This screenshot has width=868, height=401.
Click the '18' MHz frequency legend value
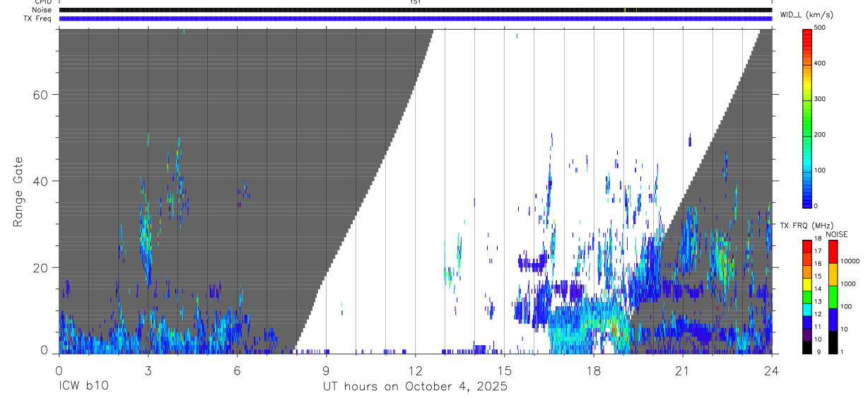(x=818, y=239)
